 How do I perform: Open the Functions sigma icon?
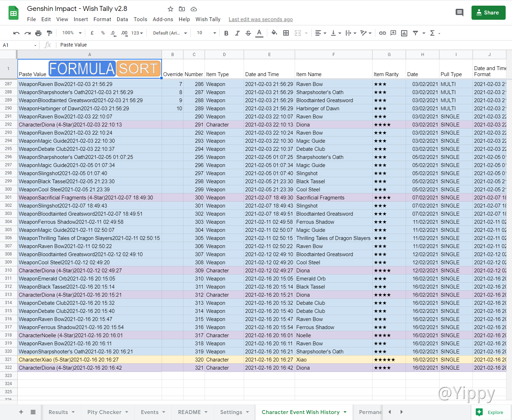coord(432,33)
